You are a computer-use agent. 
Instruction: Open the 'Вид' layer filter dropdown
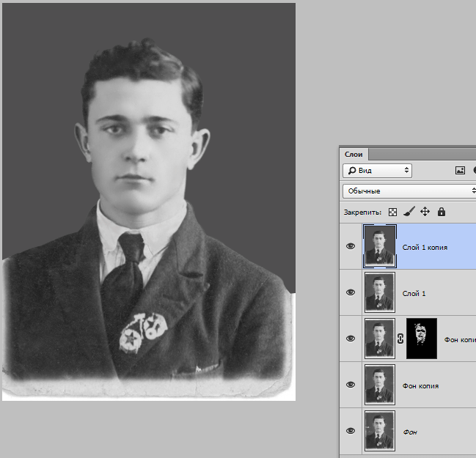(x=377, y=170)
